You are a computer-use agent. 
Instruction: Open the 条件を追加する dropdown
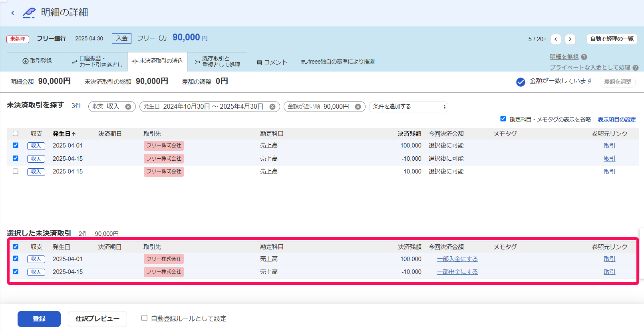coord(408,107)
